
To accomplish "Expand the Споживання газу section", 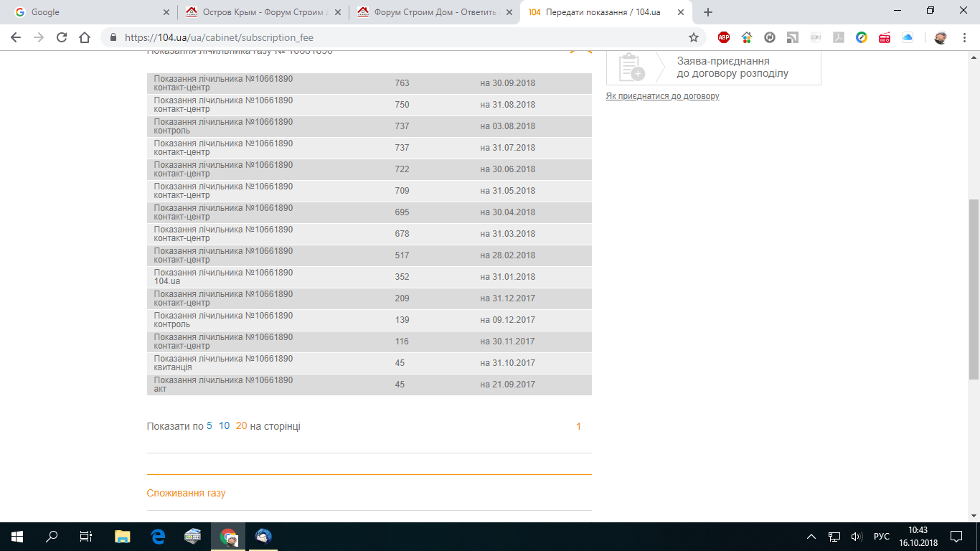I will 186,493.
